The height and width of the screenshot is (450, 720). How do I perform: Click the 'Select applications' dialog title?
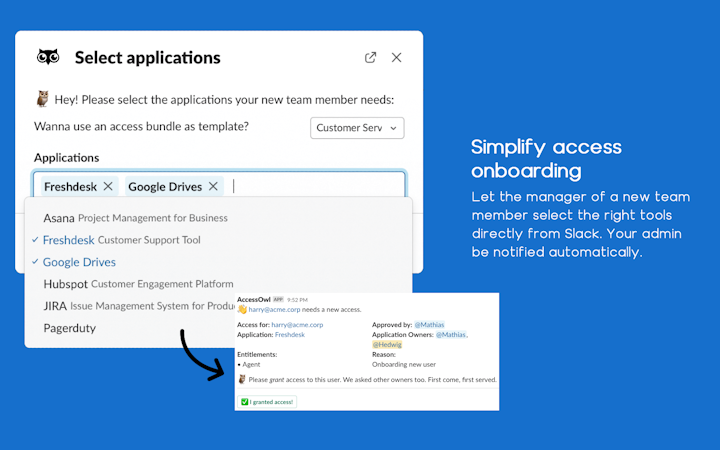click(147, 57)
